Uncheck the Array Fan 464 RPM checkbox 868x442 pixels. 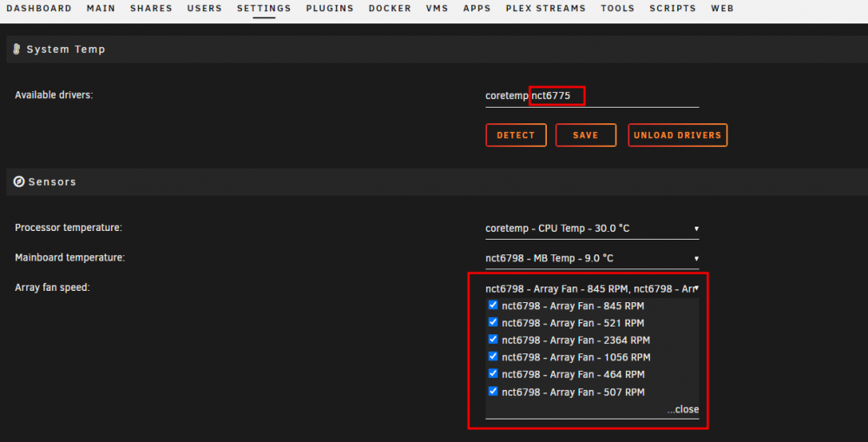(493, 373)
